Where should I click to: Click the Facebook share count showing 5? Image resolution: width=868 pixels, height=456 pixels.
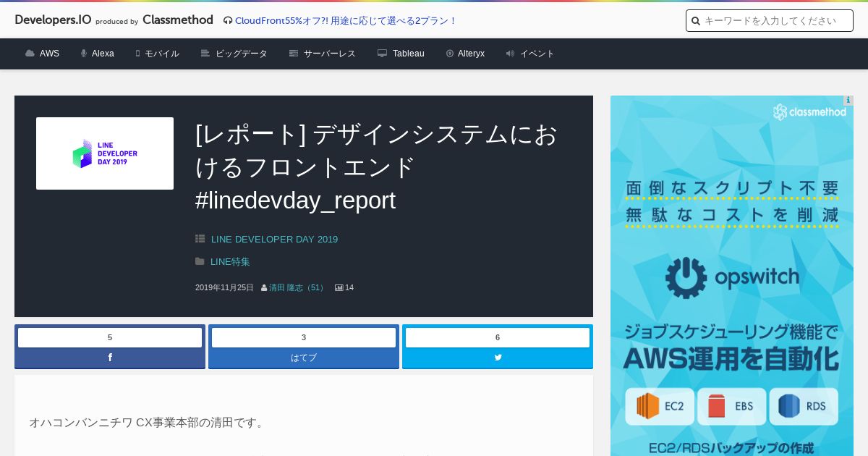(x=110, y=337)
